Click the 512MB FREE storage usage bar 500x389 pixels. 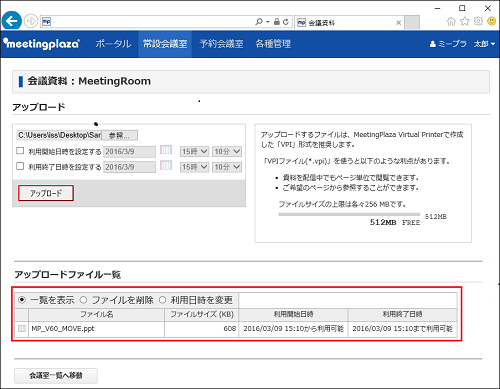pyautogui.click(x=349, y=215)
